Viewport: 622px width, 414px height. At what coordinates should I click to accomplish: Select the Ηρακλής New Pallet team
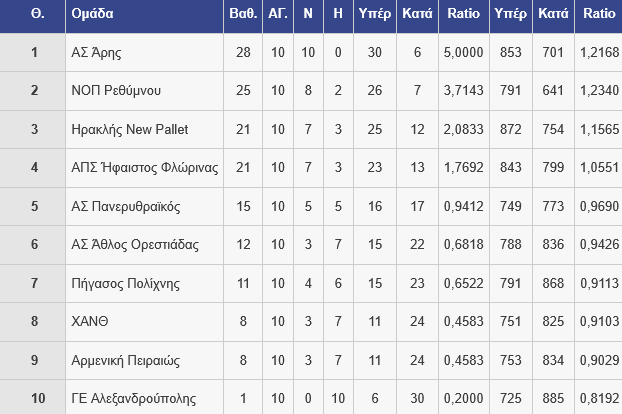130,129
